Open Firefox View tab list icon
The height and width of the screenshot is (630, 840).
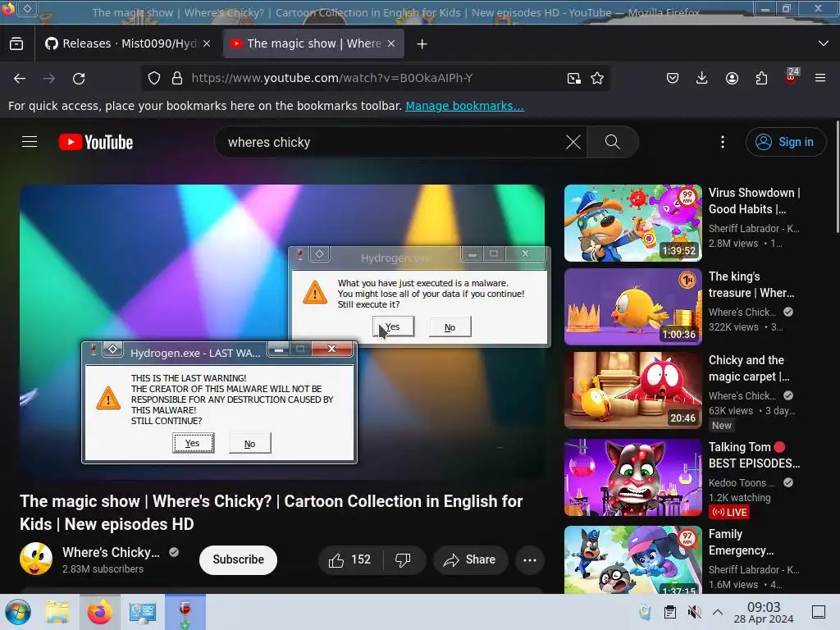coord(16,43)
